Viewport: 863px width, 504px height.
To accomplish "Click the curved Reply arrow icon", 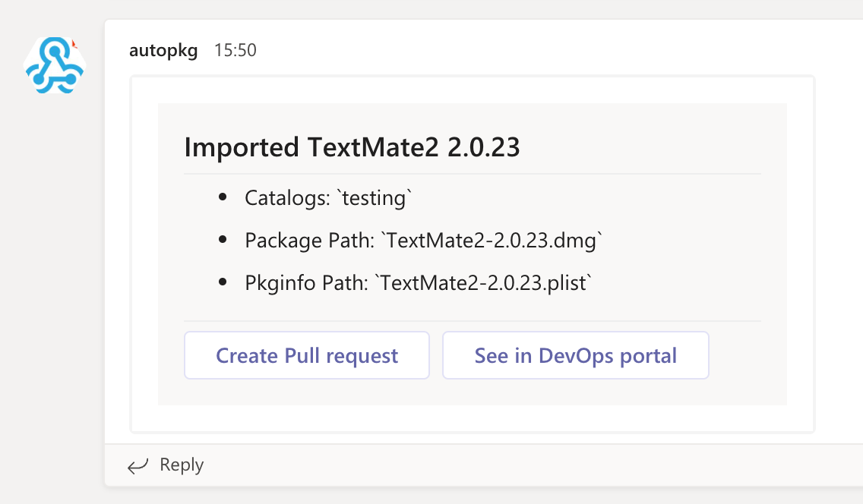I will click(138, 465).
